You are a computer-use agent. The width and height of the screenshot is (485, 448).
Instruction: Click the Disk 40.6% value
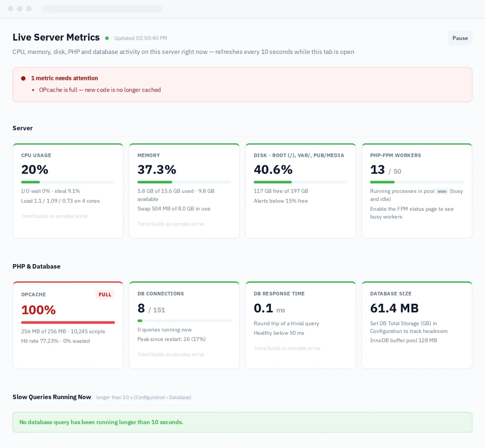(x=273, y=169)
